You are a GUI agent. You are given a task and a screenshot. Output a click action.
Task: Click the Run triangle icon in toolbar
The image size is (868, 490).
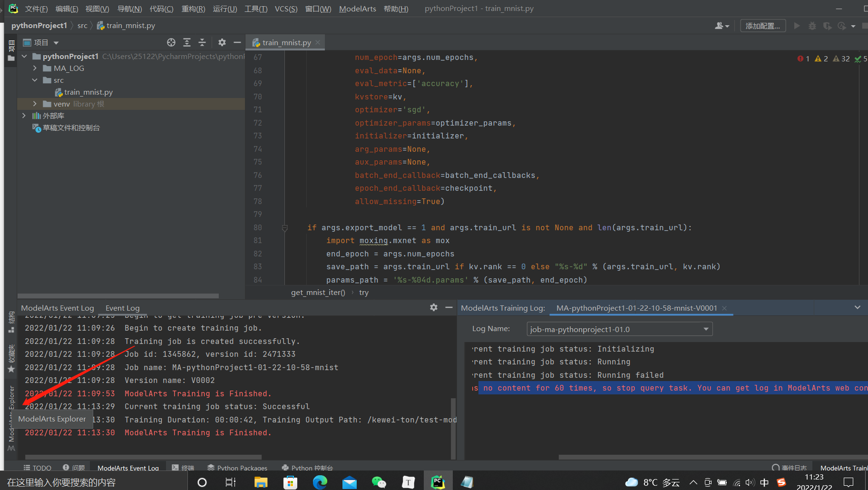click(797, 26)
